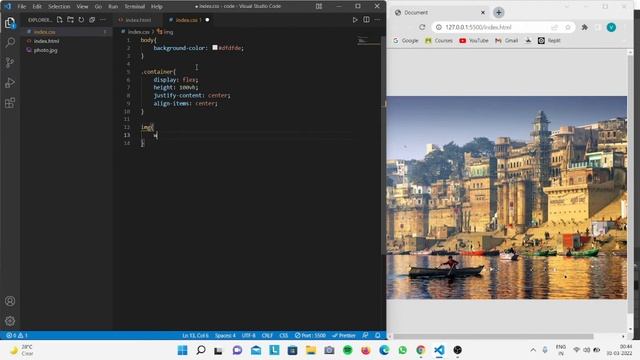Refresh the Explorer file list

(81, 20)
